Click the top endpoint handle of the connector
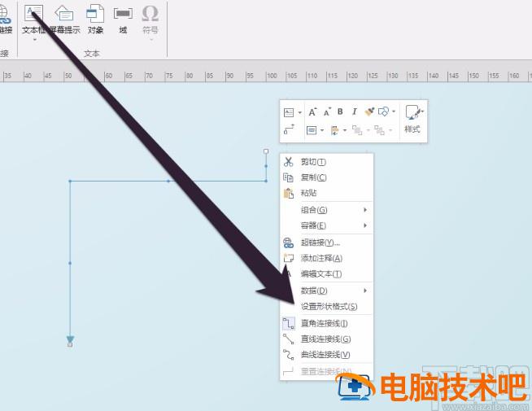 [x=266, y=151]
